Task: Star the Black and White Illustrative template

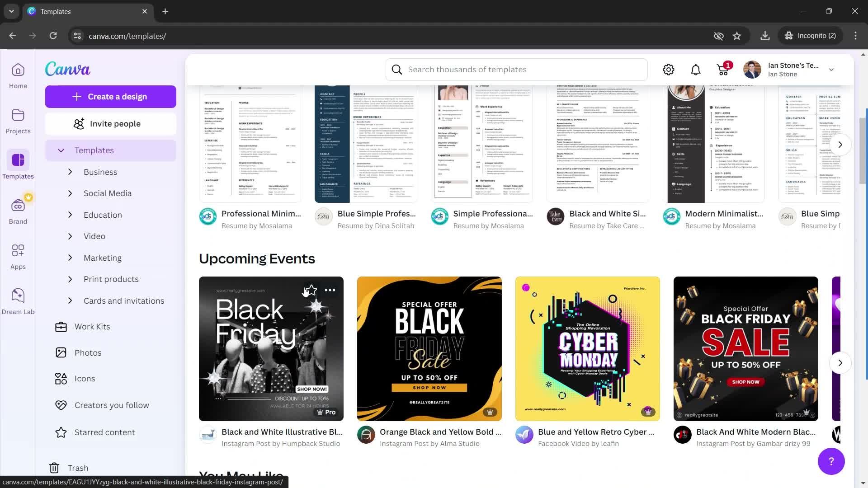Action: click(x=311, y=290)
